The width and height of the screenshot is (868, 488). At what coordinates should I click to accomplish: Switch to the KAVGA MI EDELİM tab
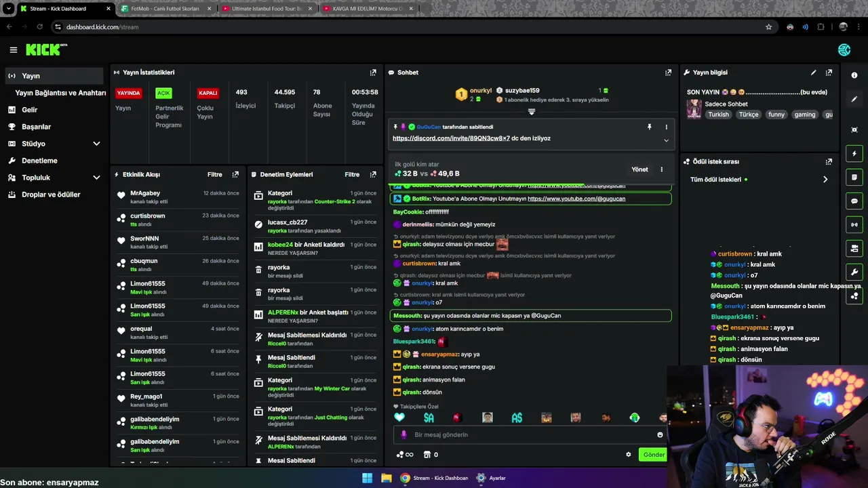click(368, 9)
